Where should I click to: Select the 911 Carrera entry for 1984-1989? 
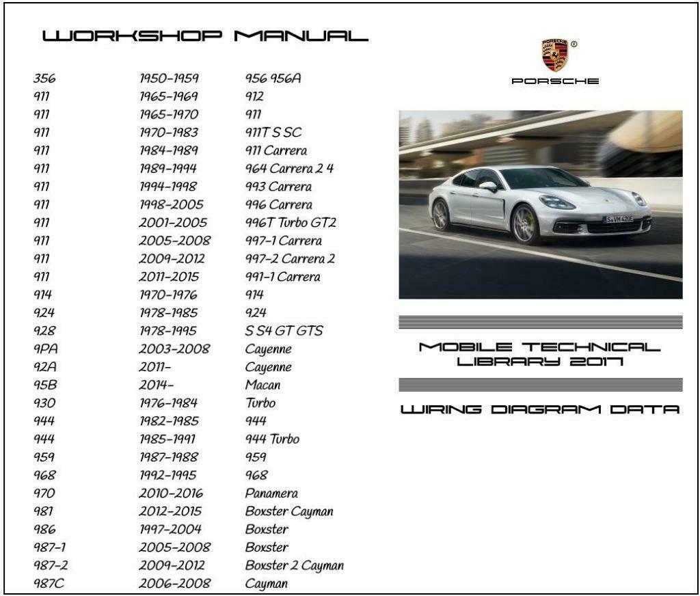[276, 150]
